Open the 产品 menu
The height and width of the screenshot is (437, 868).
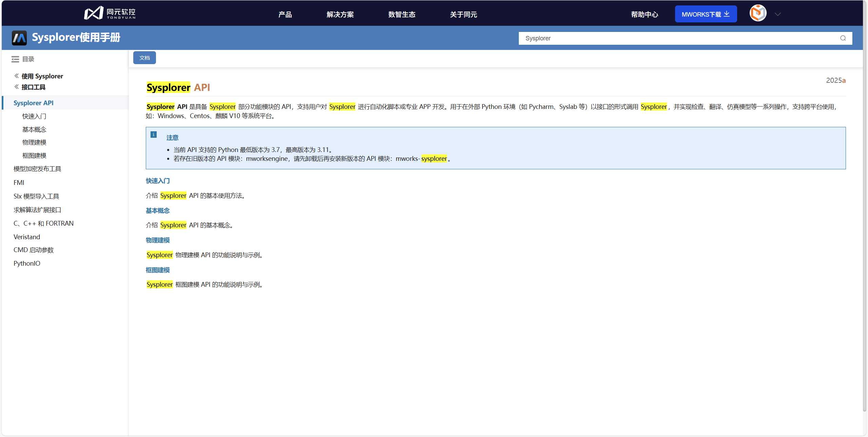click(285, 15)
